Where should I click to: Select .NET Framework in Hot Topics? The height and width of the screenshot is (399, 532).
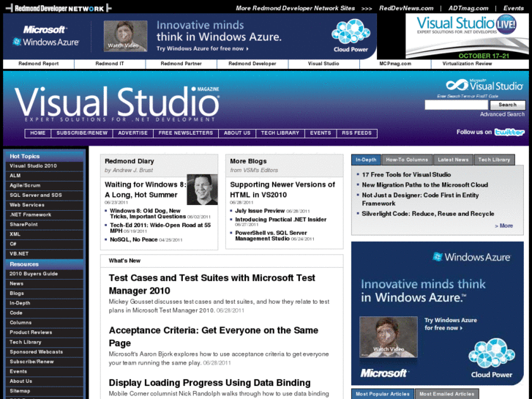coord(45,215)
